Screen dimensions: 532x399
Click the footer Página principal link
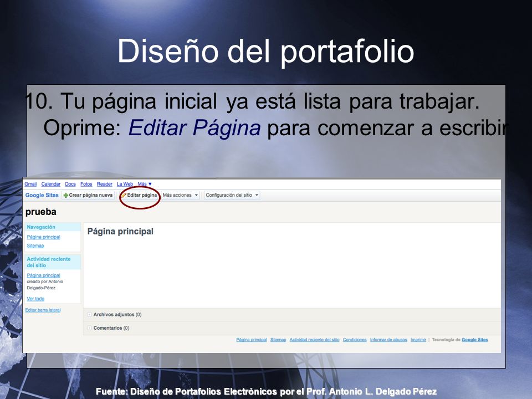click(x=252, y=340)
